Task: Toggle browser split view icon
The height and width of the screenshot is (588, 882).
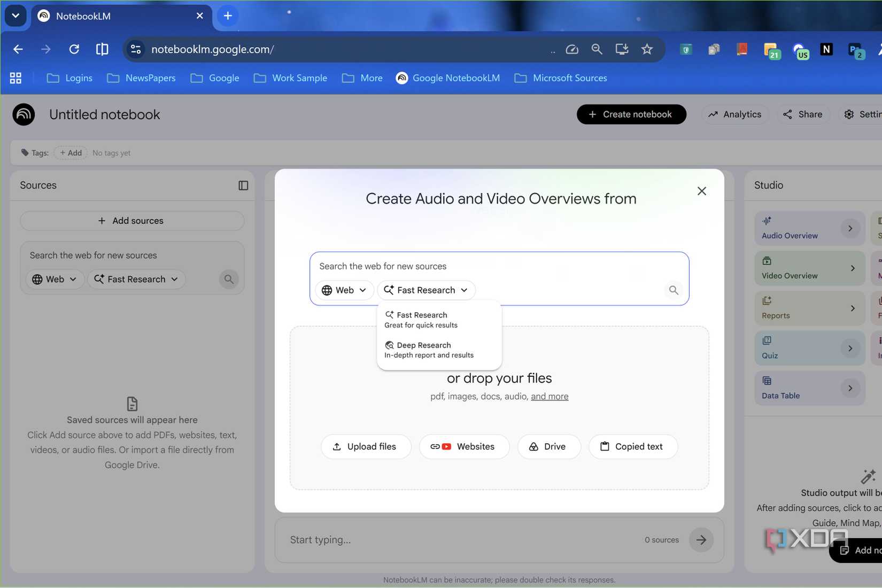Action: (x=102, y=49)
